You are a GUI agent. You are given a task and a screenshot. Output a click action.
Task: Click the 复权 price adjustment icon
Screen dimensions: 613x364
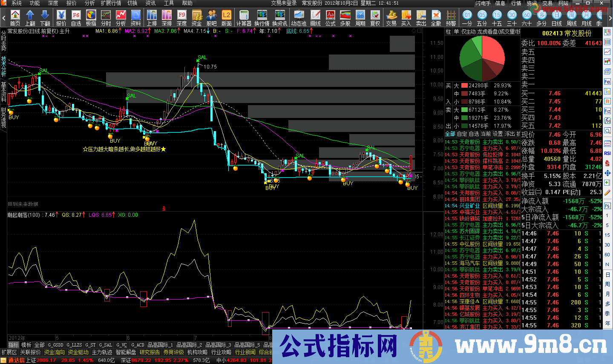(376, 18)
